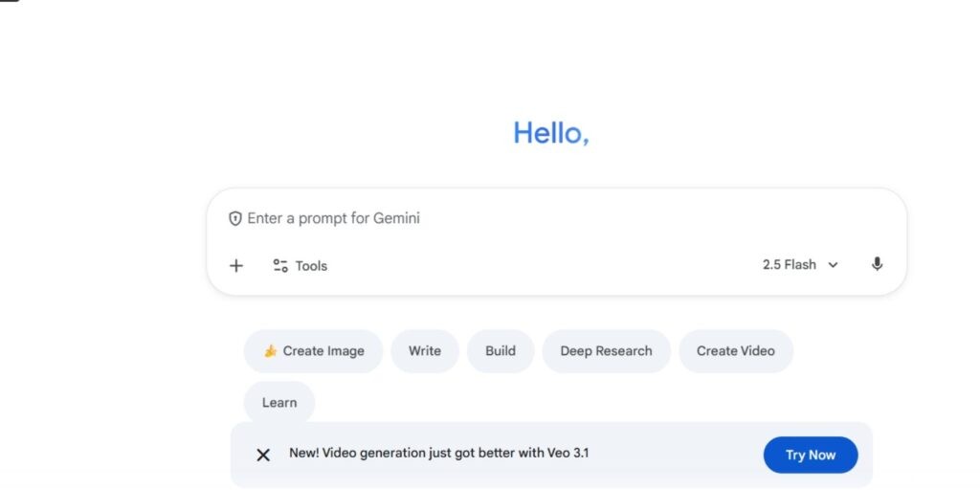980x490 pixels.
Task: Select the Create Image chip
Action: pyautogui.click(x=313, y=351)
